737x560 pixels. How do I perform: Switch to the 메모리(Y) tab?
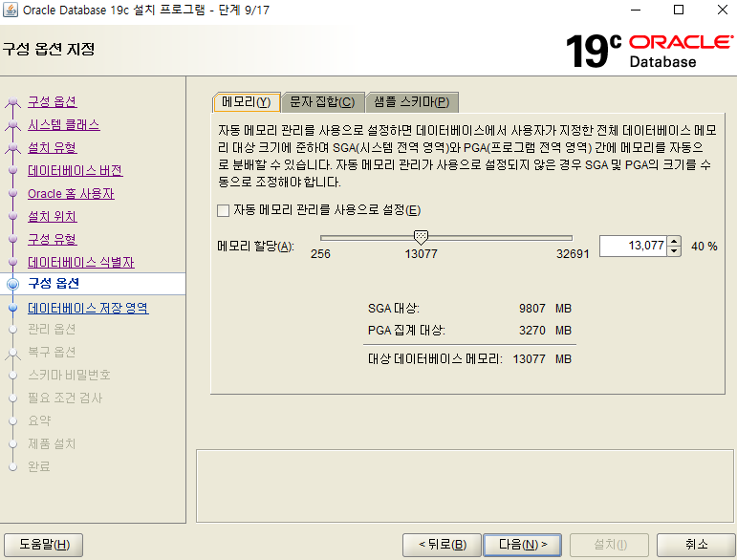click(247, 102)
